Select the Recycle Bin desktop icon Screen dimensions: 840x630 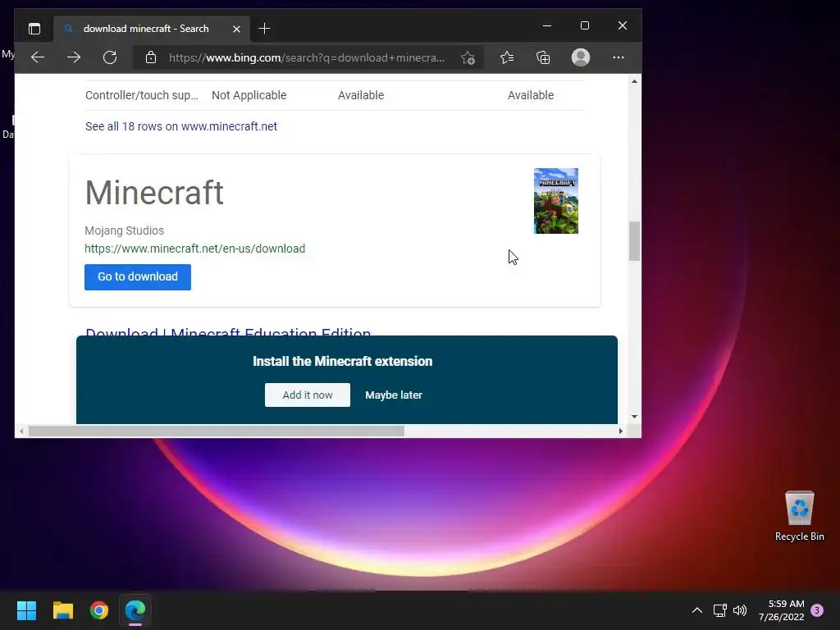pyautogui.click(x=799, y=516)
